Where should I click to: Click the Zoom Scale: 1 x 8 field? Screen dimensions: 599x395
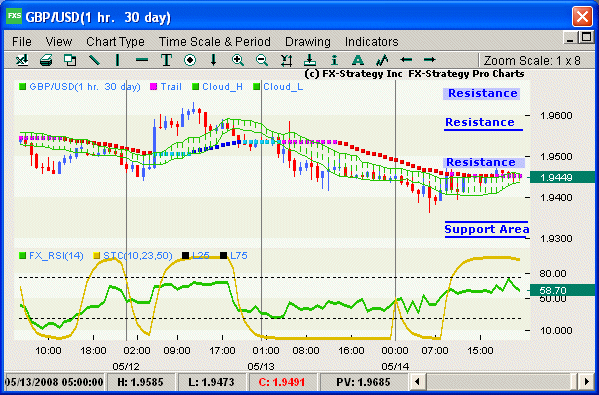[x=532, y=60]
